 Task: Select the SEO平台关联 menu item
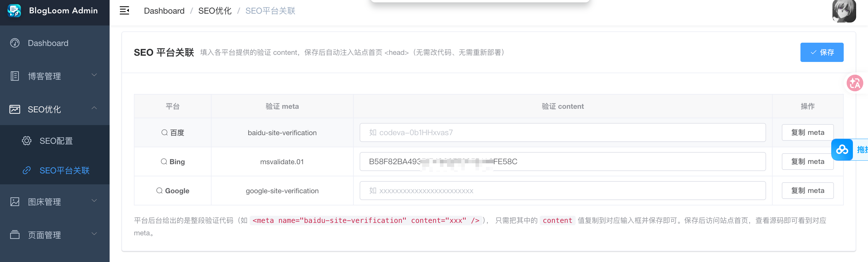55,170
